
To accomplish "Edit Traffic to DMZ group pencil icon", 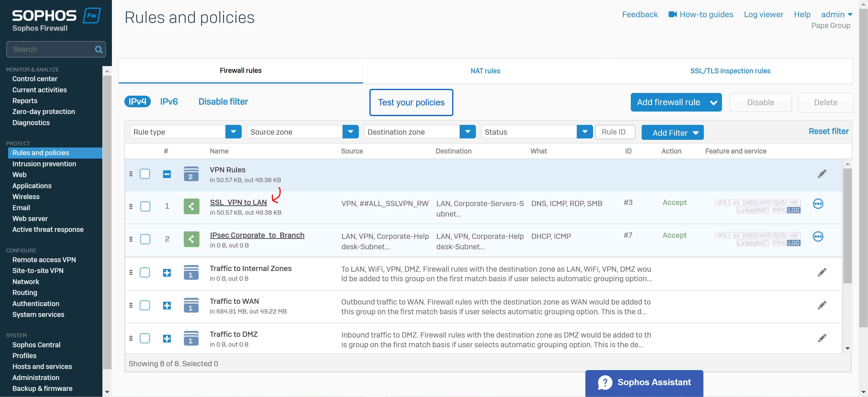I will pyautogui.click(x=822, y=338).
